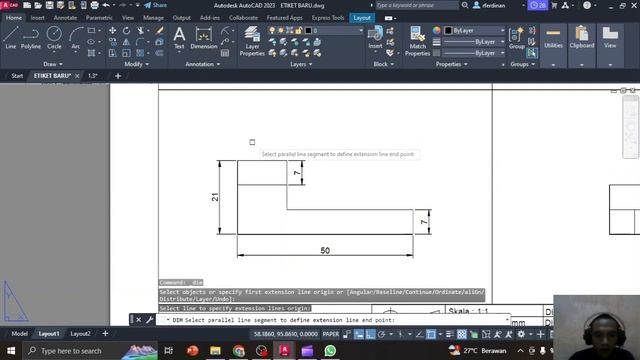The width and height of the screenshot is (640, 360).
Task: Click the keyword search input field
Action: (416, 5)
